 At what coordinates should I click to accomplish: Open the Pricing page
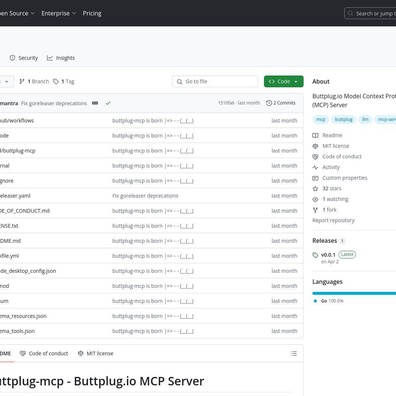pyautogui.click(x=92, y=13)
